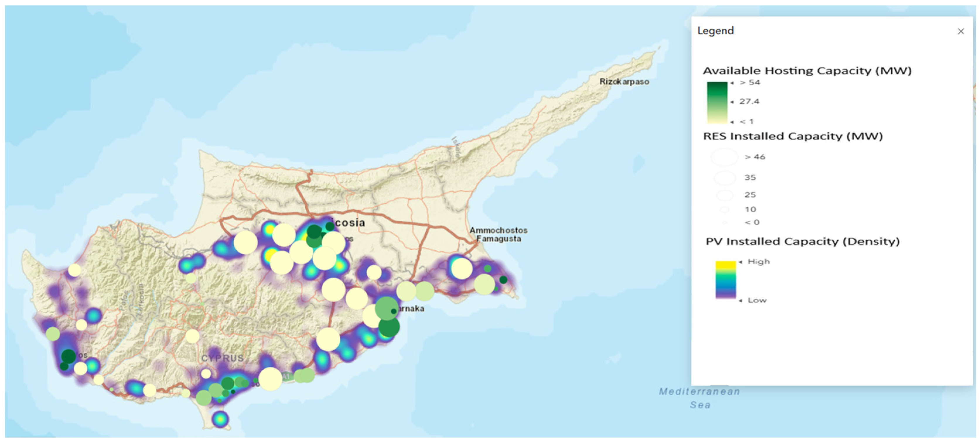Click the '35' RES capacity circle symbol
The image size is (980, 444).
point(725,178)
